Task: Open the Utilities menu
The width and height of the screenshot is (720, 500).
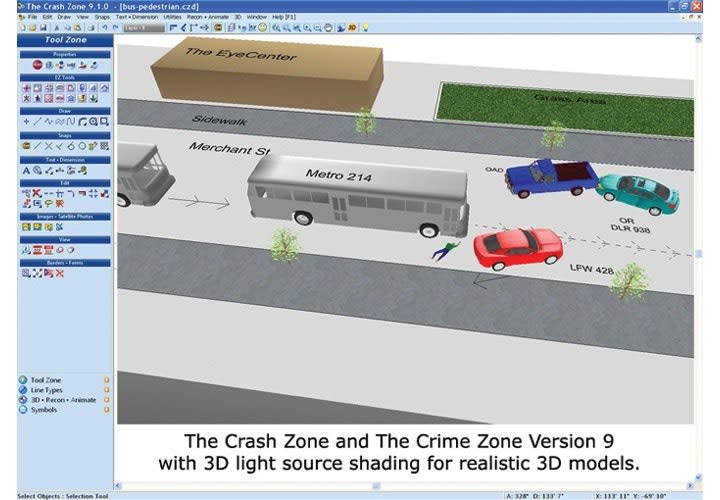Action: click(x=171, y=18)
